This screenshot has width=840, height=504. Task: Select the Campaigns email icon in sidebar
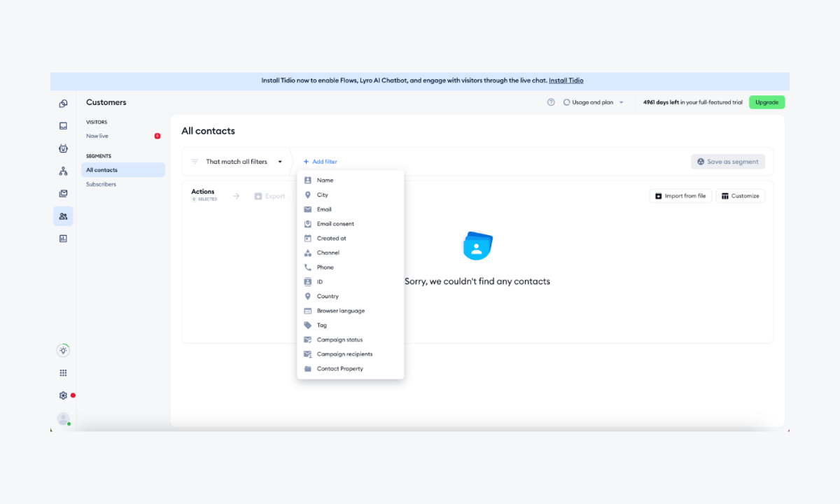63,192
